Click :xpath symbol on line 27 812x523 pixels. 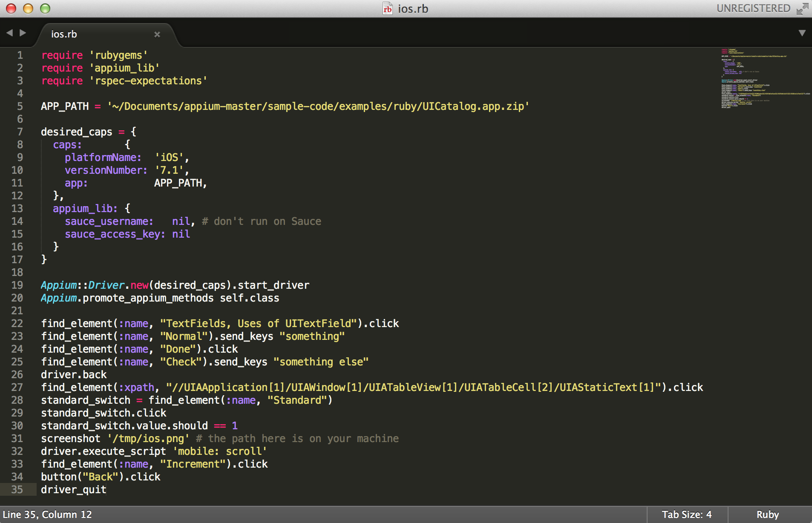(x=136, y=388)
